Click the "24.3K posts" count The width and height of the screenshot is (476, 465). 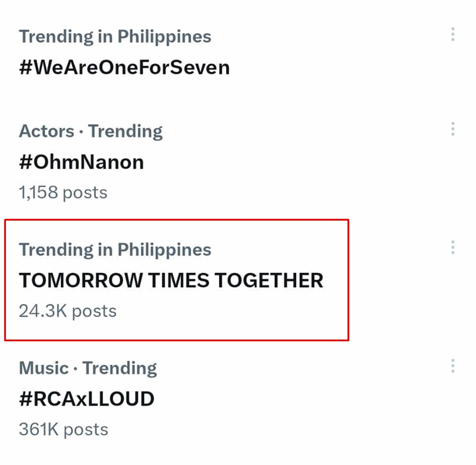click(67, 311)
